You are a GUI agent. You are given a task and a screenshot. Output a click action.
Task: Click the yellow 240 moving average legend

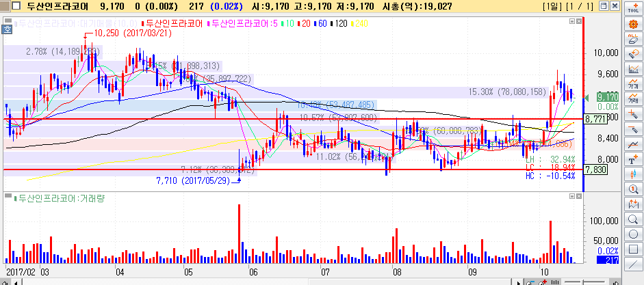pyautogui.click(x=361, y=23)
